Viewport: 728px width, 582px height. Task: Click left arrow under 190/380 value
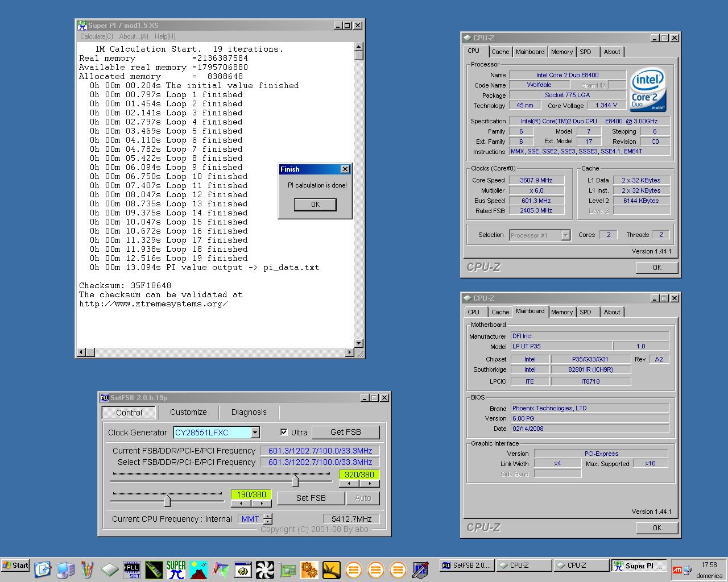tap(241, 504)
